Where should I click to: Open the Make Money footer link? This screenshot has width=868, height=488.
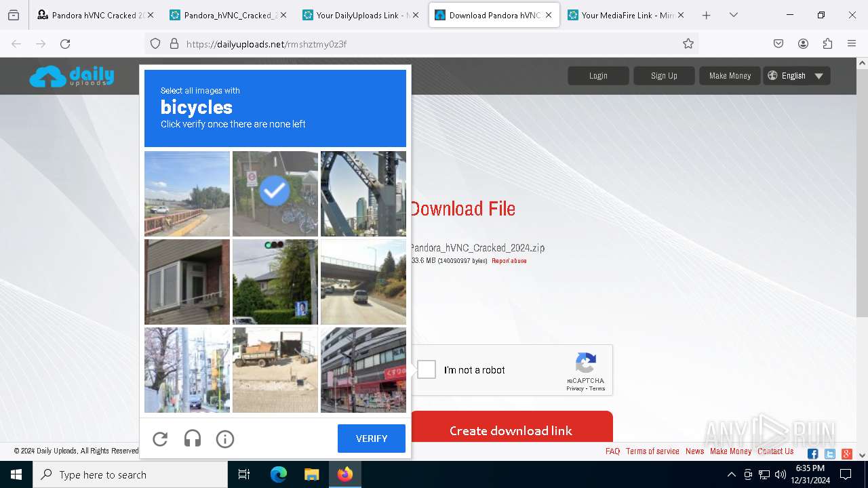[x=730, y=451]
